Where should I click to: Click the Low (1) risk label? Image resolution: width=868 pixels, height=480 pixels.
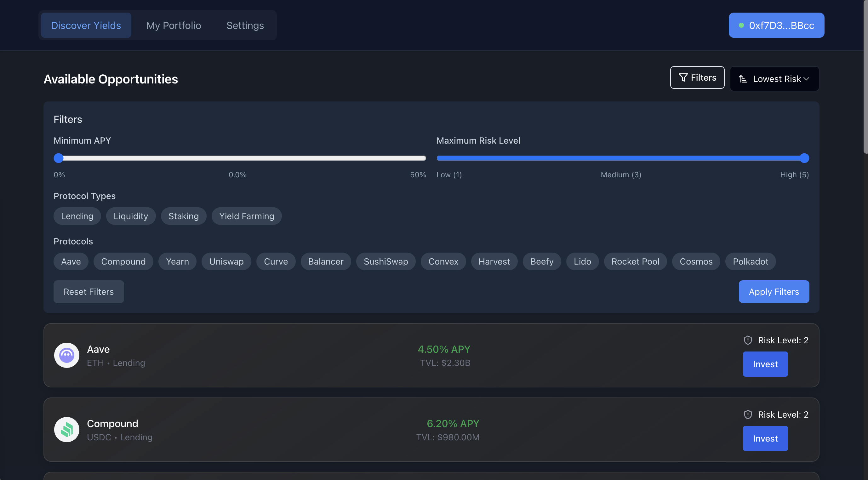point(449,174)
